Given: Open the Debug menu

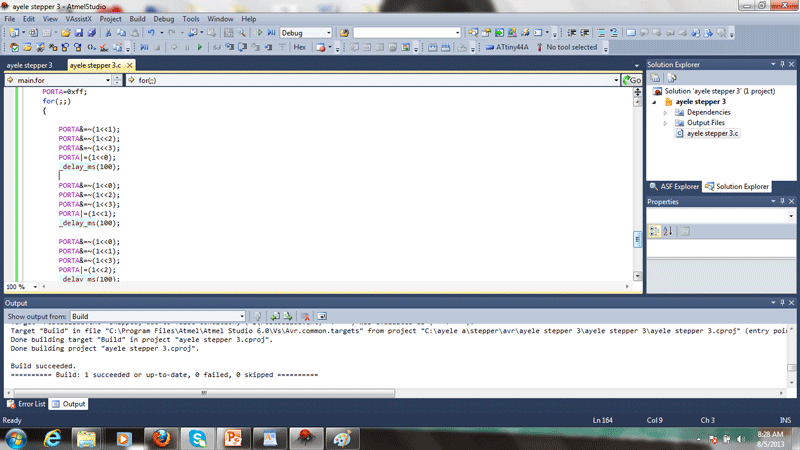Looking at the screenshot, I should pyautogui.click(x=164, y=19).
